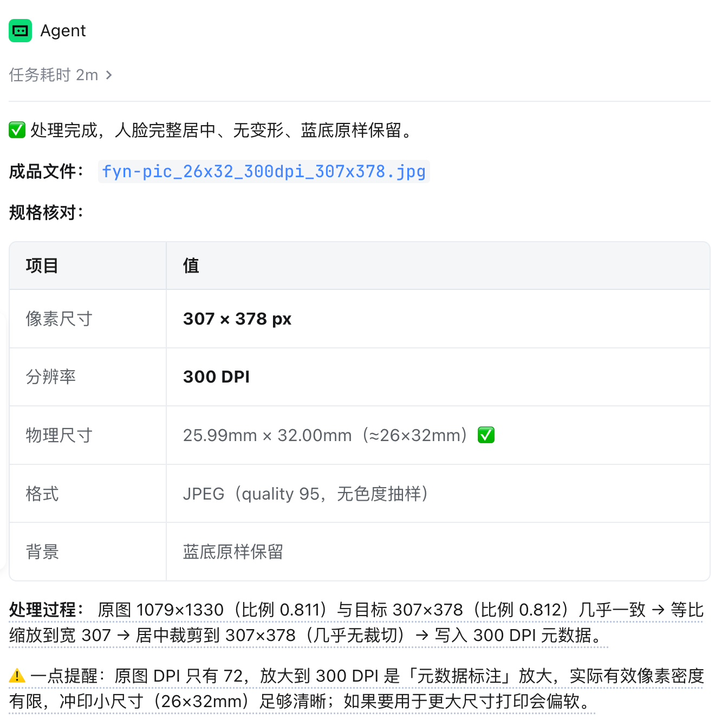Select the 300 DPI value cell

click(438, 377)
